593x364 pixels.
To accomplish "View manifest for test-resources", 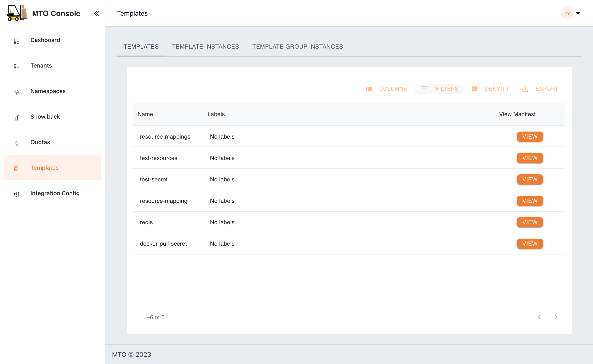I will coord(530,158).
